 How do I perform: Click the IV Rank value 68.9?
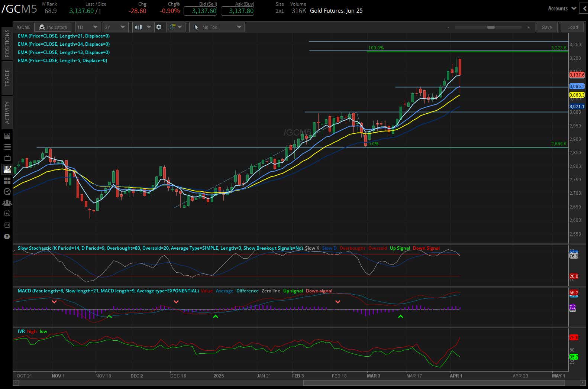pyautogui.click(x=51, y=11)
